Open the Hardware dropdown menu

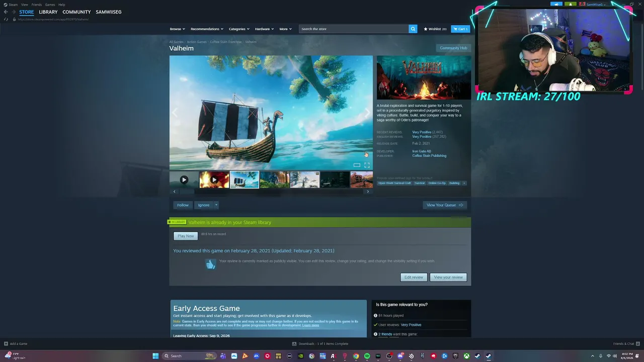coord(264,29)
